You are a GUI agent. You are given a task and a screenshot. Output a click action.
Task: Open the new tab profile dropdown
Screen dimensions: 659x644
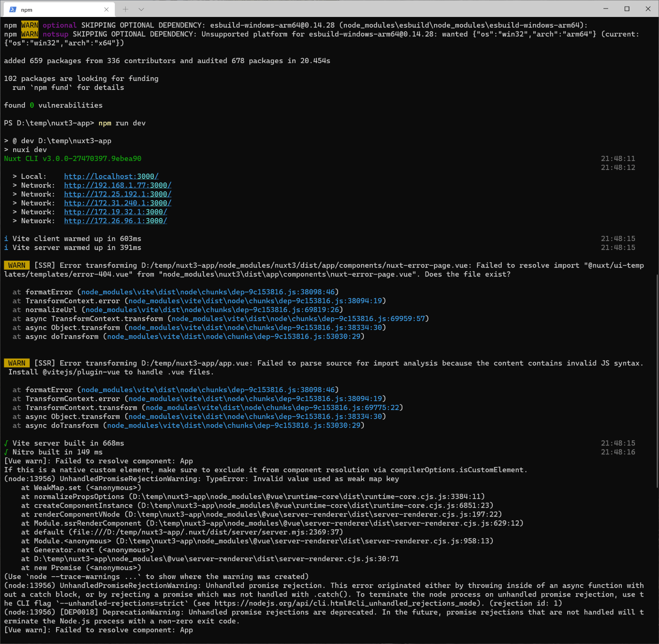click(x=141, y=9)
